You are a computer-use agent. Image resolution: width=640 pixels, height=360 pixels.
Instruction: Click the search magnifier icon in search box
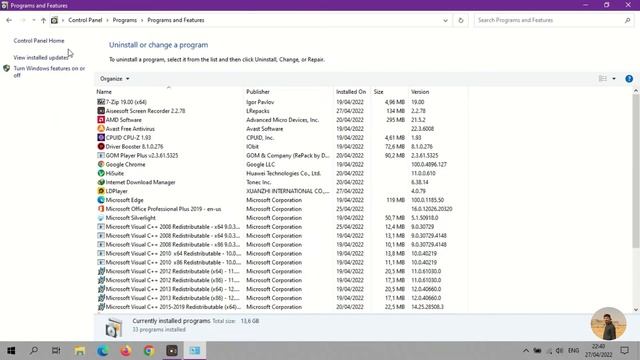click(627, 20)
